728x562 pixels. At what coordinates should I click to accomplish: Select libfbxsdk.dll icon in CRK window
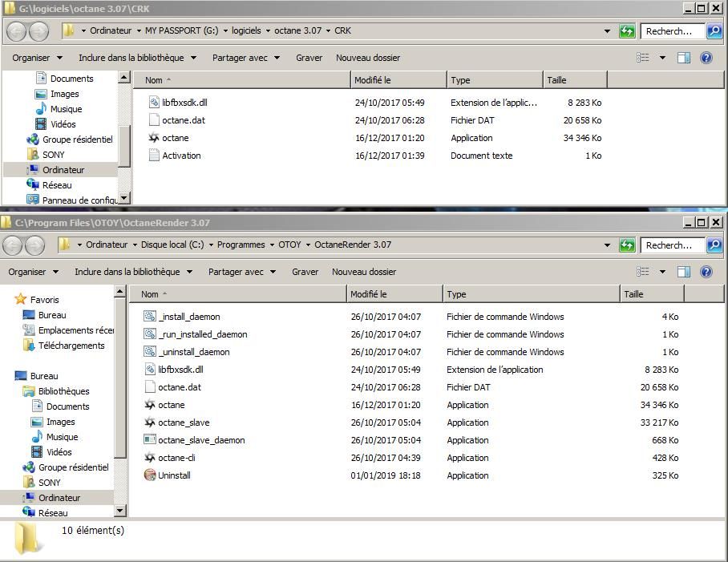click(x=154, y=103)
